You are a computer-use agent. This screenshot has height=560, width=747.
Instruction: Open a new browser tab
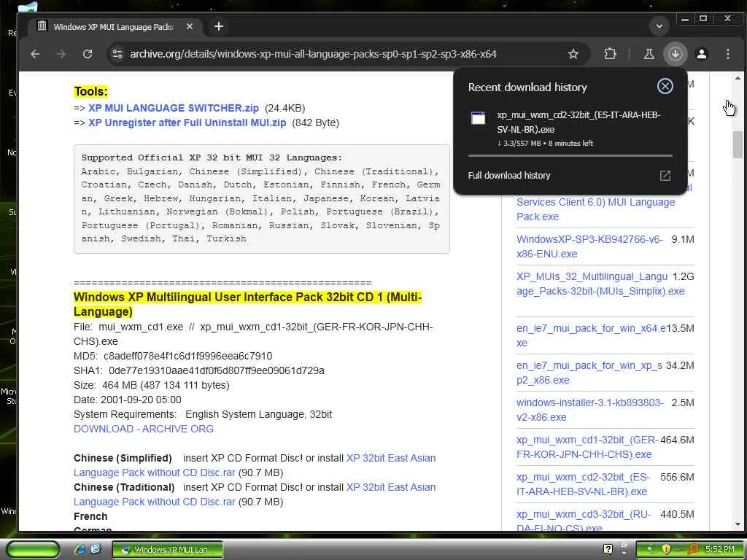pyautogui.click(x=219, y=27)
